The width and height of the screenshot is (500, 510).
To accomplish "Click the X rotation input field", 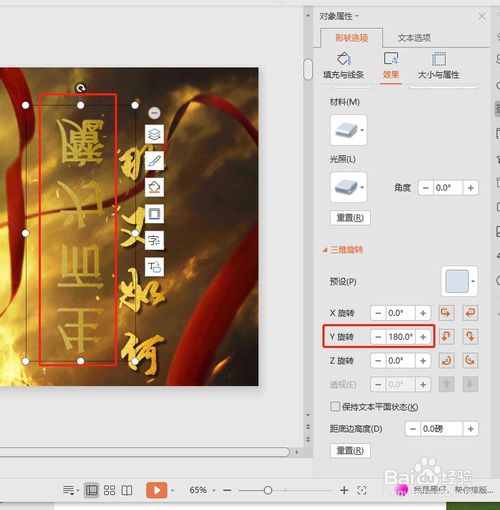I will pyautogui.click(x=400, y=313).
